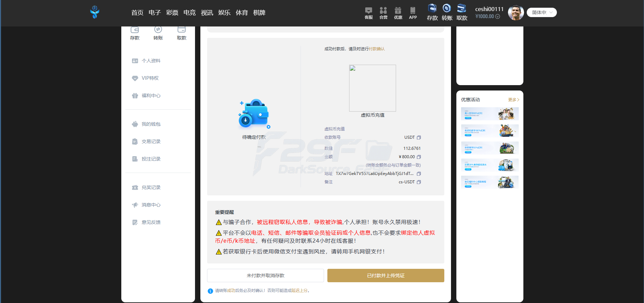Go to 首页 home menu
This screenshot has width=644, height=303.
(137, 12)
